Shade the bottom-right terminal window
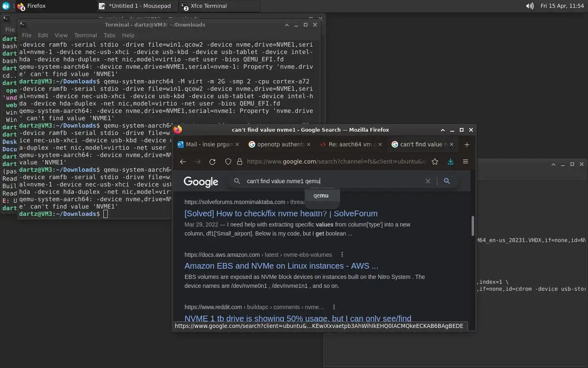Image resolution: width=588 pixels, height=368 pixels. pos(553,164)
